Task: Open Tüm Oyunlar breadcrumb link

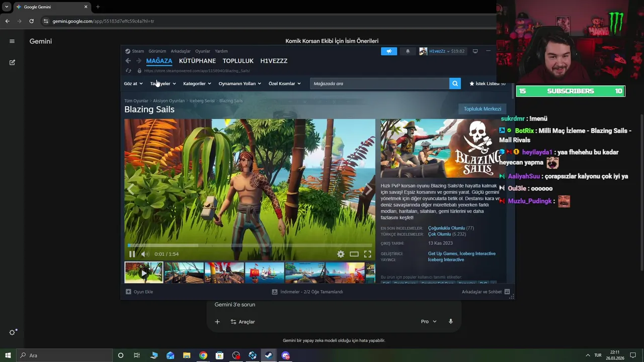Action: point(136,101)
